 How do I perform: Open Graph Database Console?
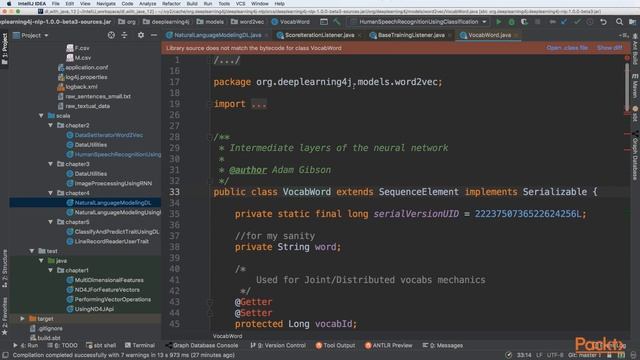(x=202, y=345)
